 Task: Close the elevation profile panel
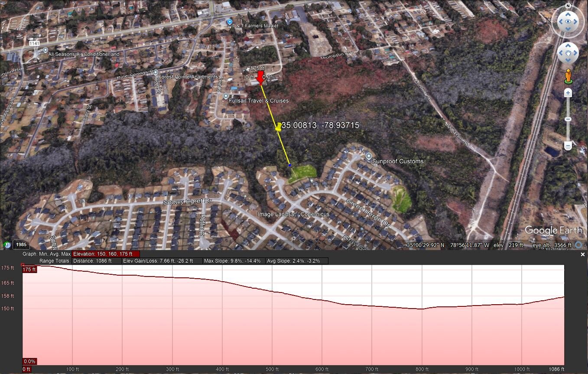[x=583, y=255]
